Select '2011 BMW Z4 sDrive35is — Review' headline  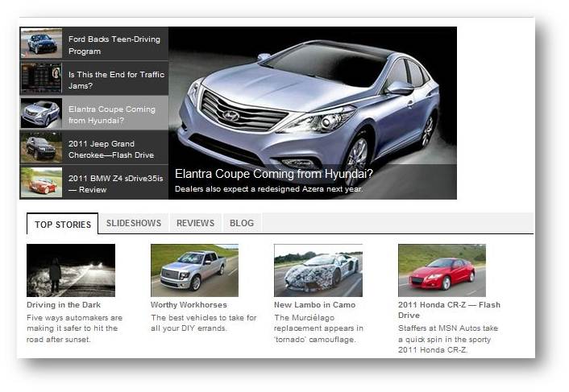[x=116, y=184]
